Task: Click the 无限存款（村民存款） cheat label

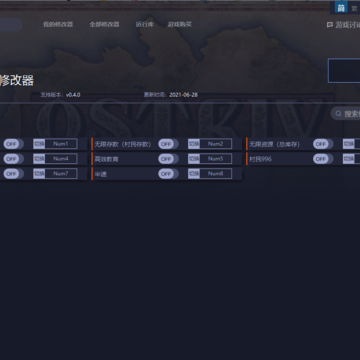Action: point(123,144)
